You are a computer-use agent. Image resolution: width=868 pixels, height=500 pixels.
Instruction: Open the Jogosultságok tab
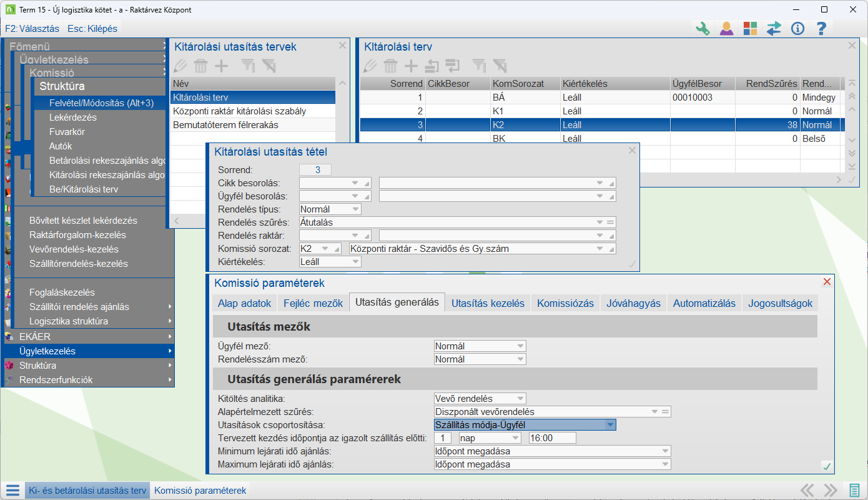(x=780, y=303)
